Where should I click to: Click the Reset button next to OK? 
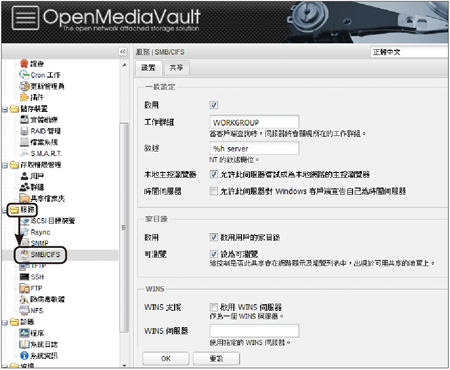click(x=216, y=359)
